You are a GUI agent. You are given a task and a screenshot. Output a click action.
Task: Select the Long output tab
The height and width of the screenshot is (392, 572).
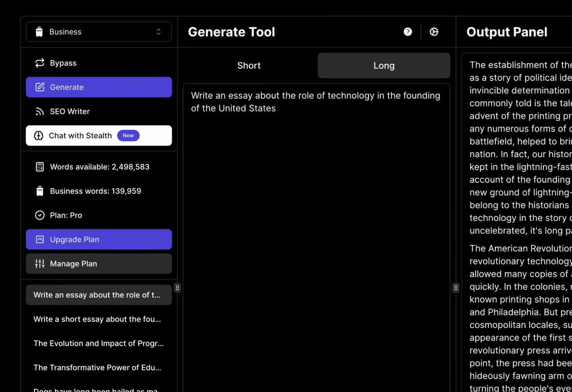(384, 65)
